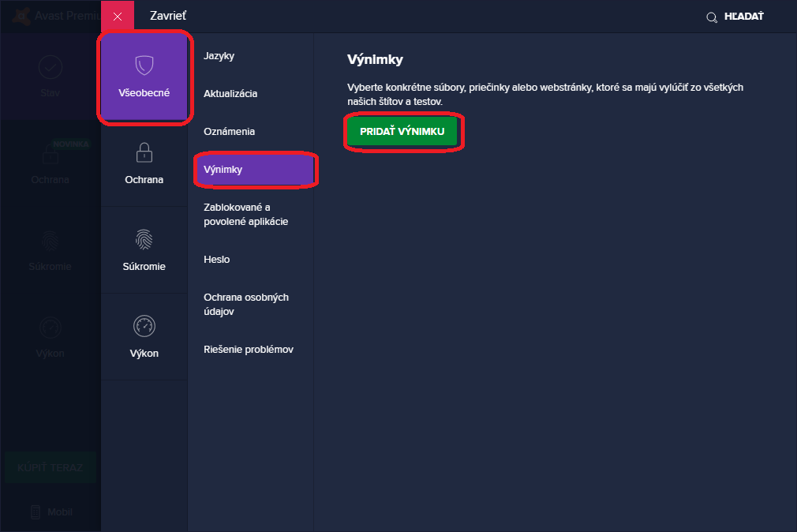The width and height of the screenshot is (797, 532).
Task: Close settings with the red X
Action: tap(118, 17)
